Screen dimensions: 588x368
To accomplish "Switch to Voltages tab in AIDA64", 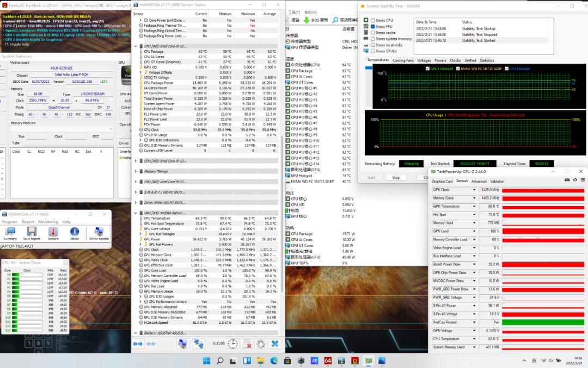I will (x=424, y=60).
